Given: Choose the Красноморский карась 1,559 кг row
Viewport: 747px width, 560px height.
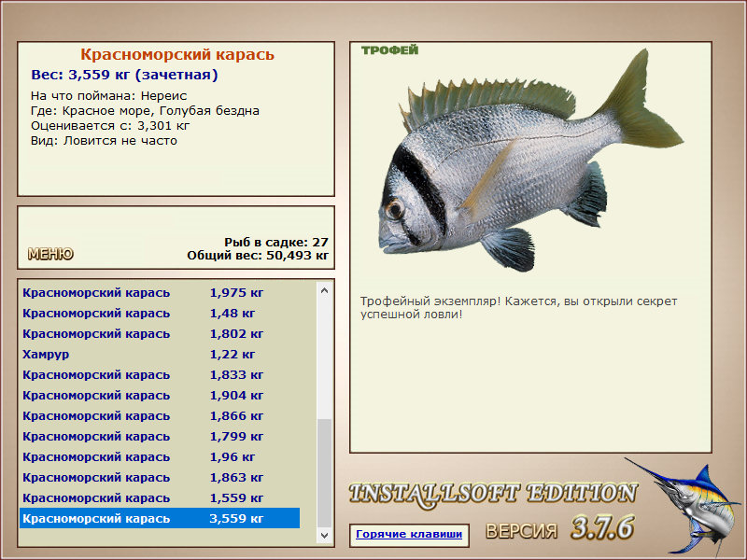Looking at the screenshot, I should tap(160, 497).
